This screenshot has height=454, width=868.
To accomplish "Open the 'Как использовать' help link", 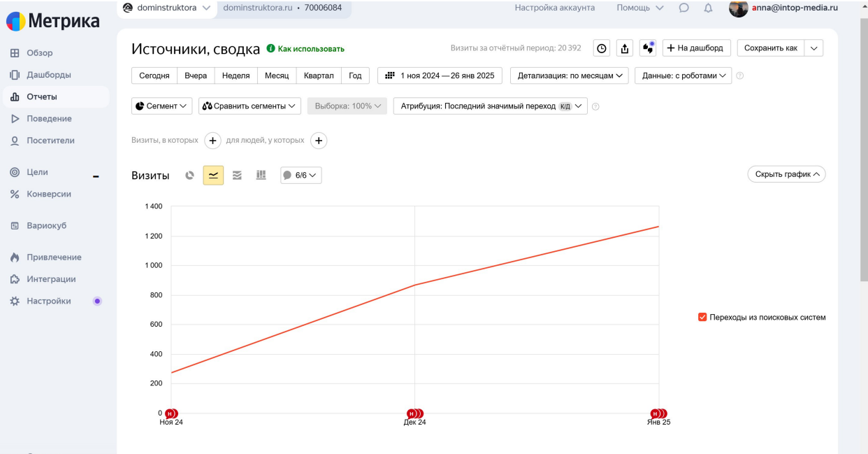I will click(305, 49).
